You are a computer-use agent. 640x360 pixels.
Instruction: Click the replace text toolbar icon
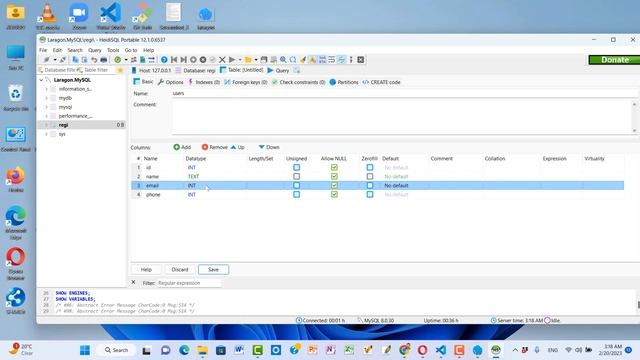(293, 60)
